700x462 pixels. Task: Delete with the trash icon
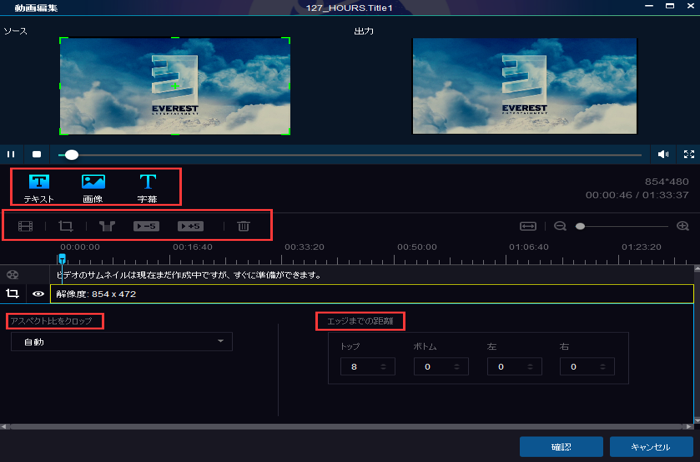tap(243, 226)
